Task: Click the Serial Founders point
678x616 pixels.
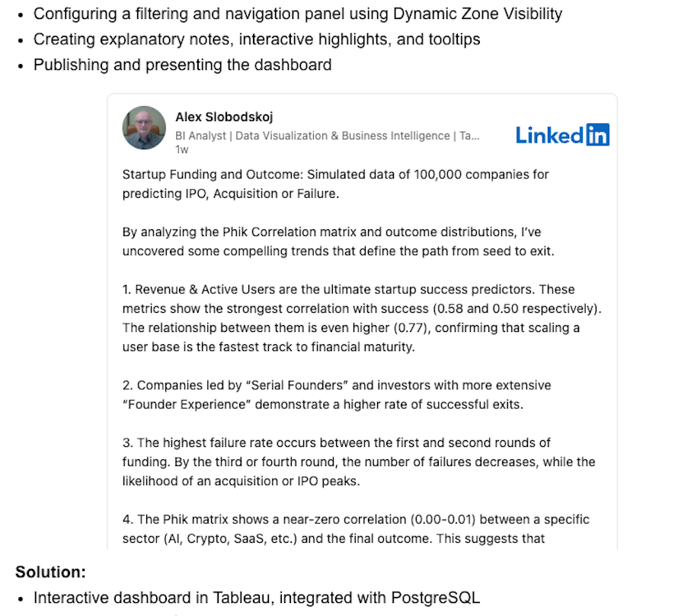Action: 336,385
